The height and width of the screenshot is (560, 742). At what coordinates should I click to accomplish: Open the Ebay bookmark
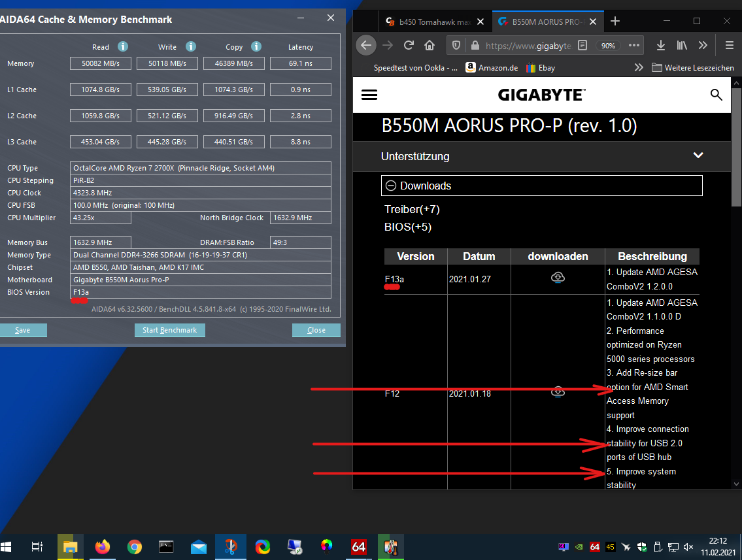click(541, 68)
